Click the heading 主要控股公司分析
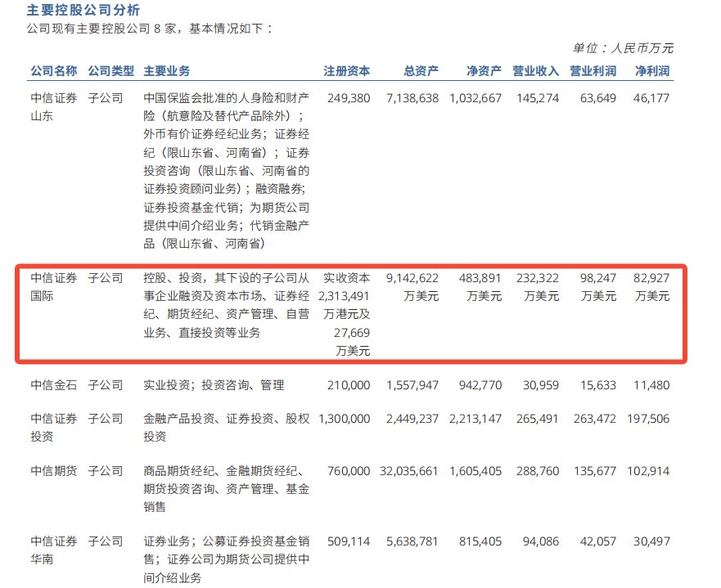Screen dimensions: 721x588 (83, 10)
